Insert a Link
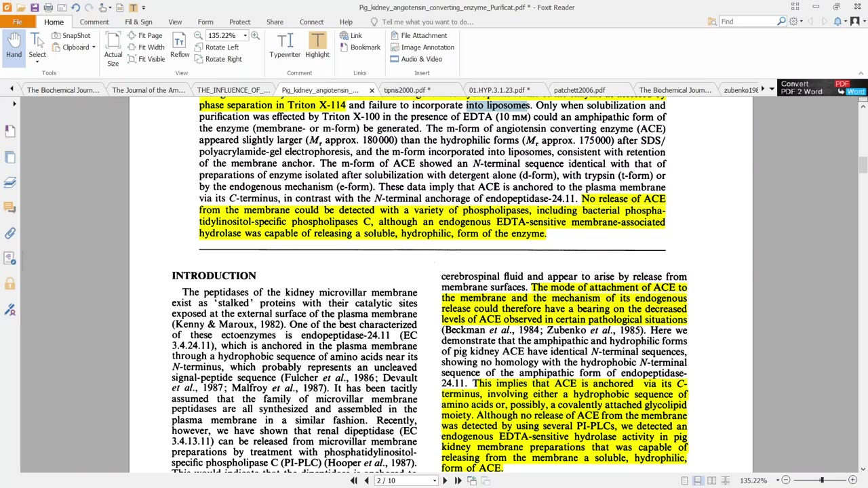The width and height of the screenshot is (868, 488). click(351, 35)
